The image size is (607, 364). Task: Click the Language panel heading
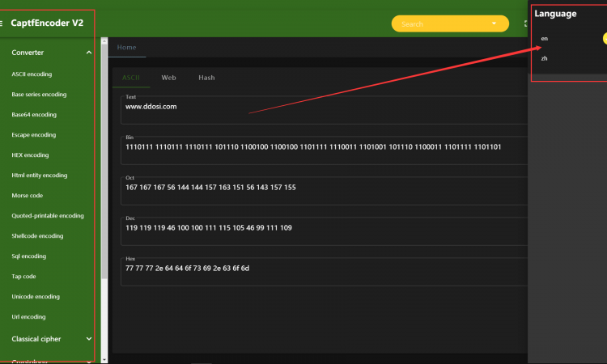[x=555, y=14]
